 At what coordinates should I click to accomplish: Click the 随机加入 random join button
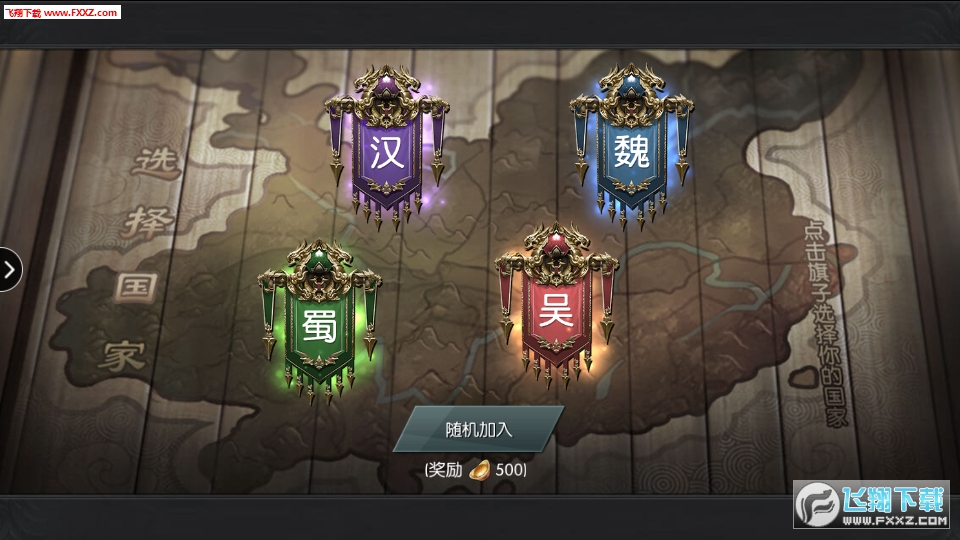pos(478,429)
